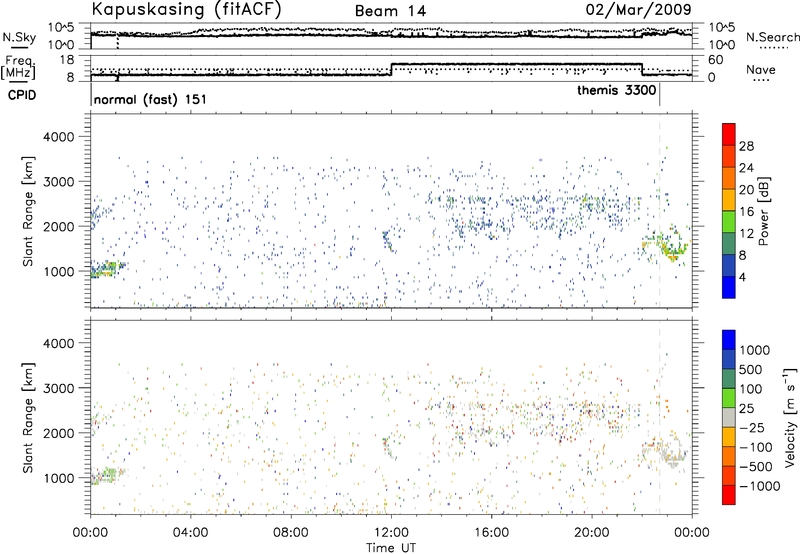Click the '60' Nave axis value

715,60
